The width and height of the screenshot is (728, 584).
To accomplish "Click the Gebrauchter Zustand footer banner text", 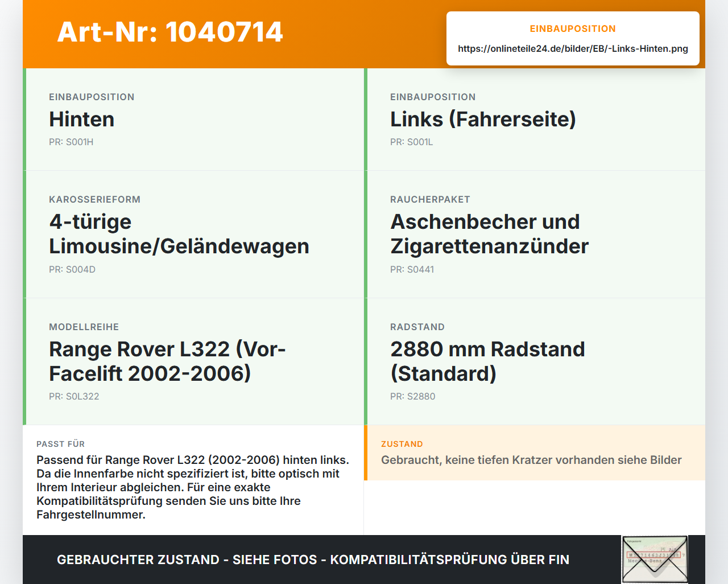I will point(313,560).
